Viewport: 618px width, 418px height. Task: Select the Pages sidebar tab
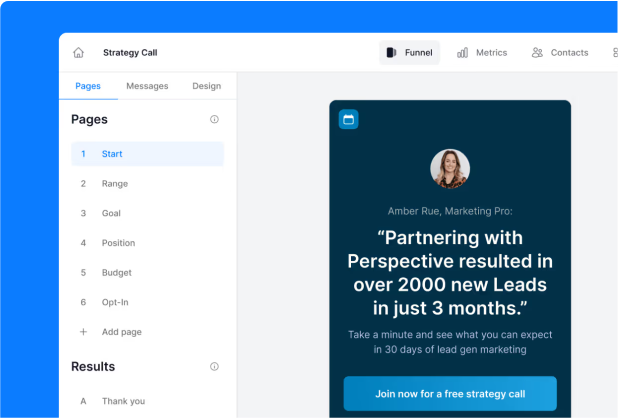tap(88, 86)
